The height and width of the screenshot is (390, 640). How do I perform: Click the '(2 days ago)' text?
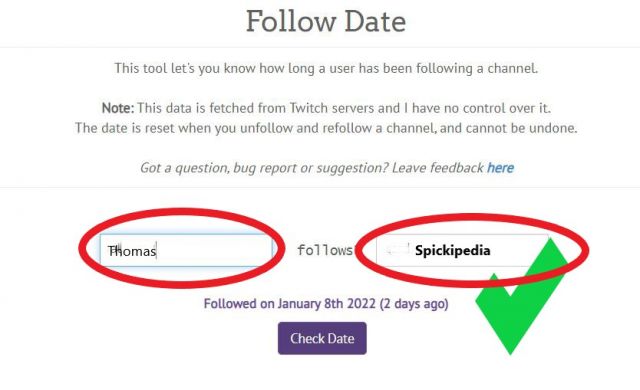tap(413, 304)
